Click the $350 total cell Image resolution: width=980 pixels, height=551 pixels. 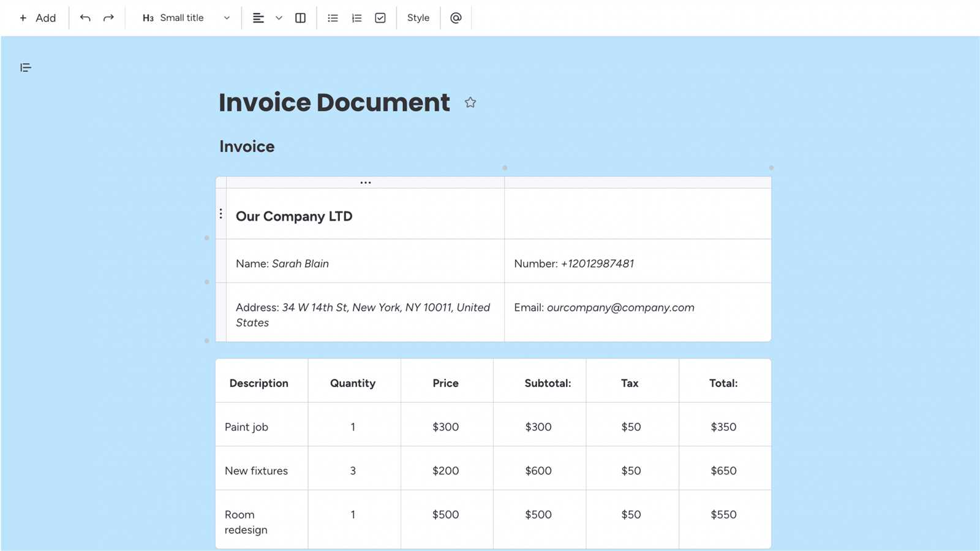(x=725, y=425)
